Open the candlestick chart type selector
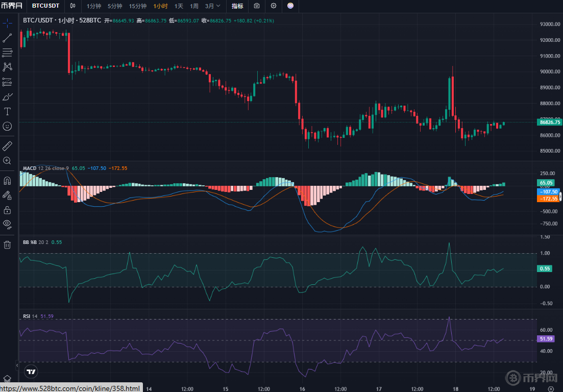 73,6
